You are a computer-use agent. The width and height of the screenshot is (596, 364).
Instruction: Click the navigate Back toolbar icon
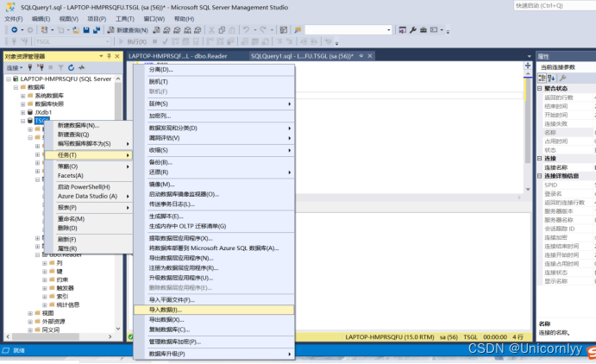point(15,29)
